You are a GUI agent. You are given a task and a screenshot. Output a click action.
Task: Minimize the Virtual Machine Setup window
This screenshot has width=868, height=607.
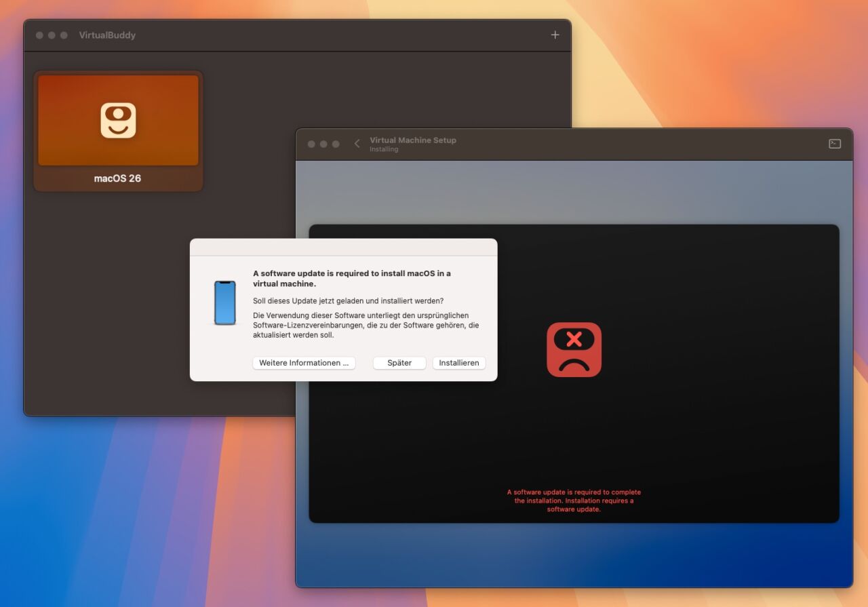pos(323,144)
